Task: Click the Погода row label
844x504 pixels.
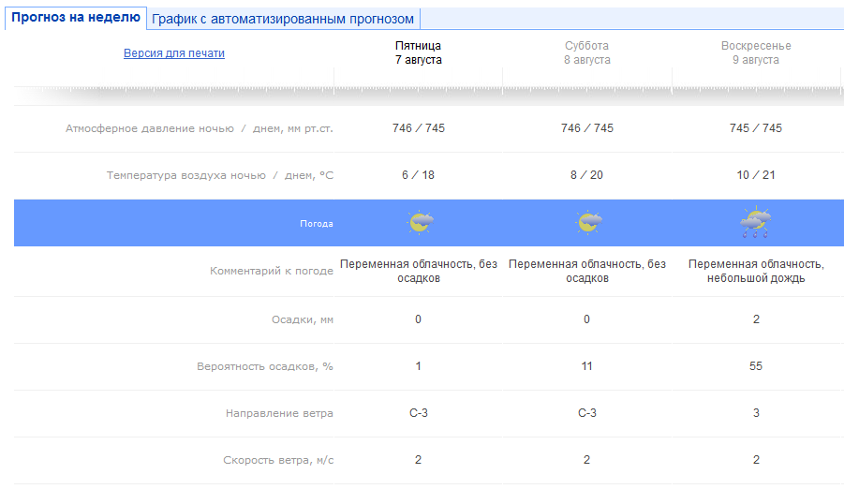Action: [316, 224]
